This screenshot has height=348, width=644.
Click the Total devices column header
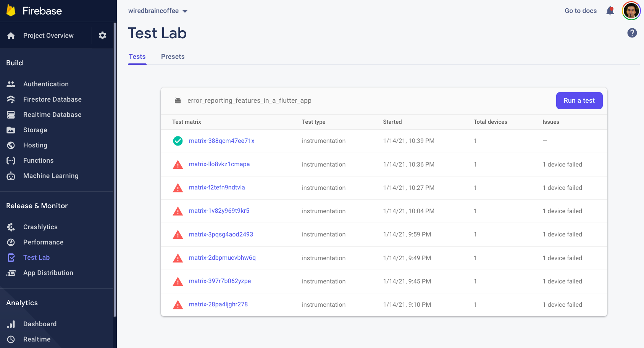(491, 122)
